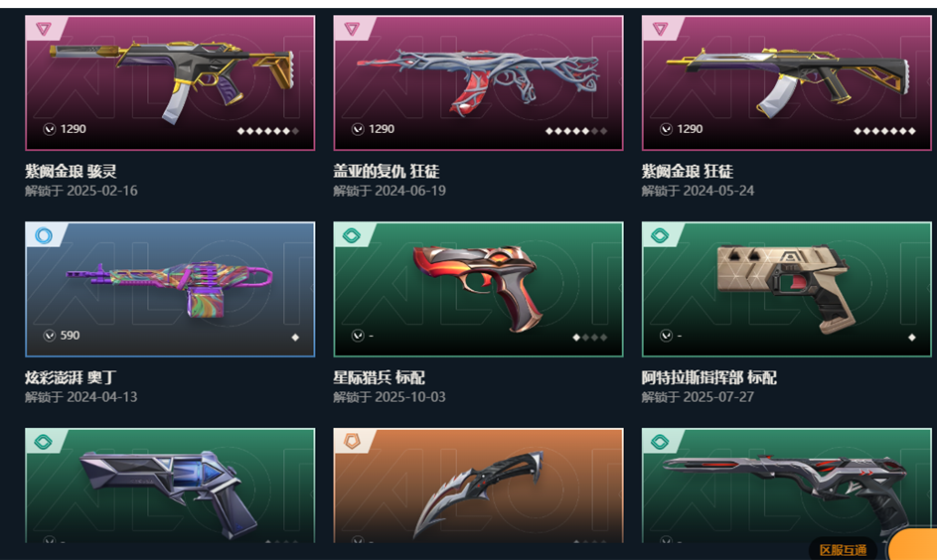The width and height of the screenshot is (937, 560).
Task: Click upgrade level diamonds on 紫阙金琅 狂徒 card
Action: [x=885, y=131]
